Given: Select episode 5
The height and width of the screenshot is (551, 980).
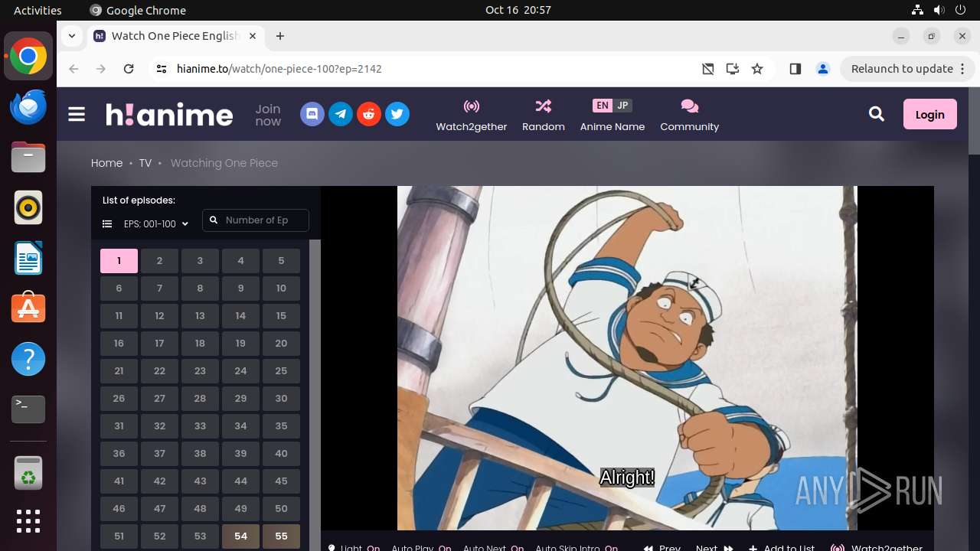Looking at the screenshot, I should click(281, 261).
